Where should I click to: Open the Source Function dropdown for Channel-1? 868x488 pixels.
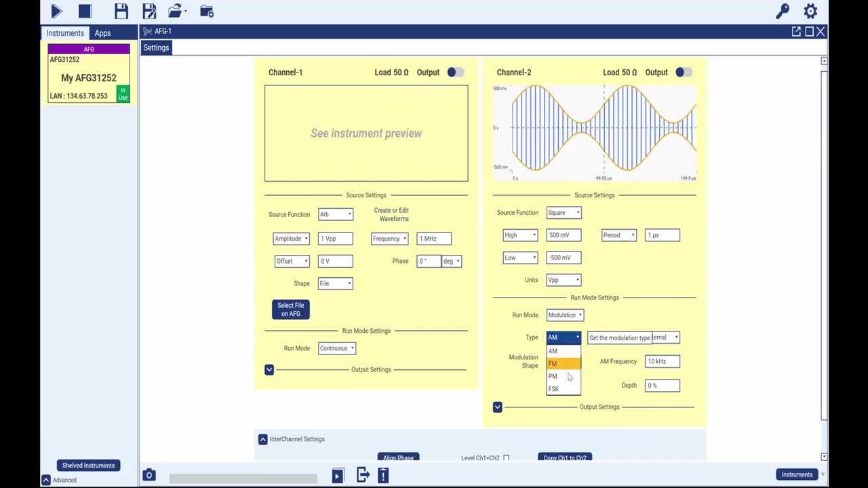[x=335, y=214]
